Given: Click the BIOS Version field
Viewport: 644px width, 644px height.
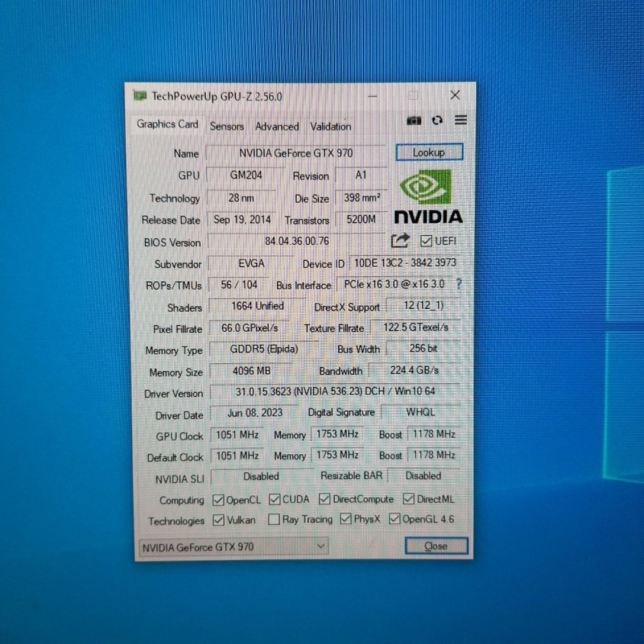Looking at the screenshot, I should click(x=297, y=241).
